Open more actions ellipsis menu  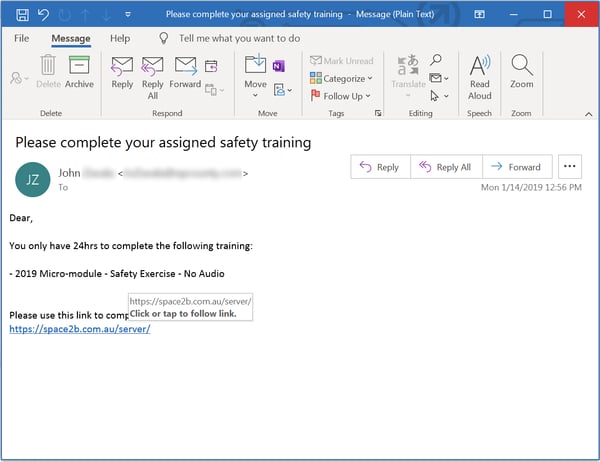click(571, 167)
